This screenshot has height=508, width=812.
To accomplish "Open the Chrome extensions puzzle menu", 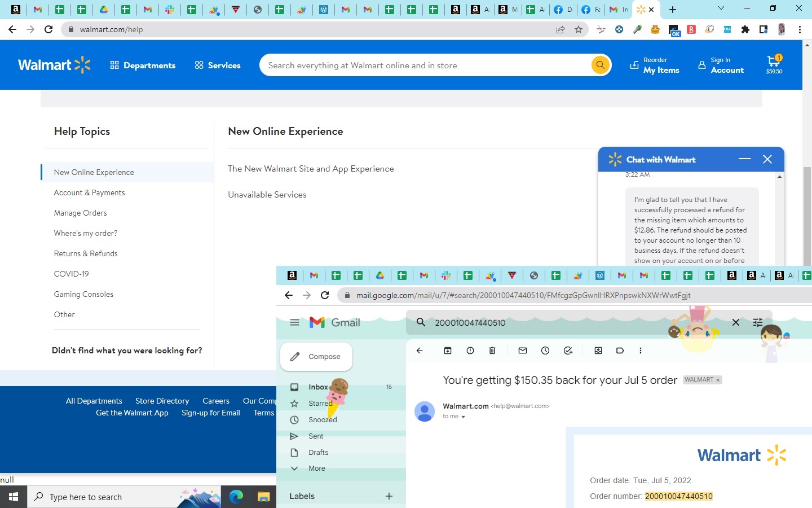I will 745,29.
